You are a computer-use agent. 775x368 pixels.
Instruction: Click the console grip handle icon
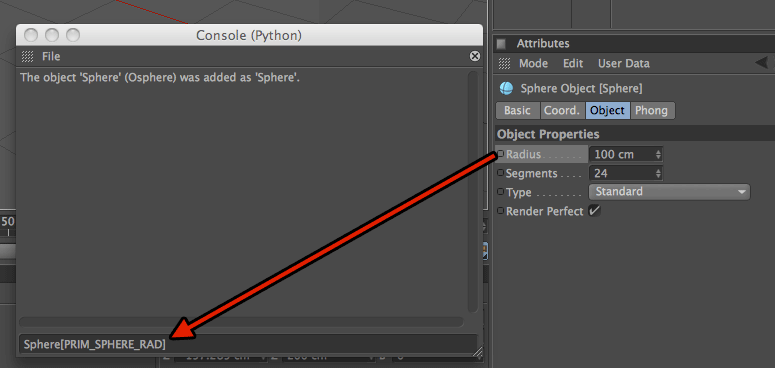28,56
